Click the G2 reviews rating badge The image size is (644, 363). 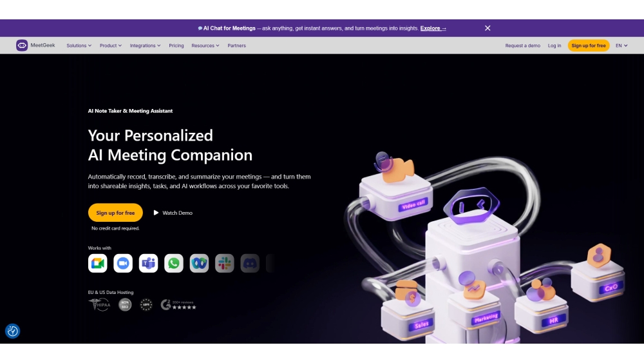(178, 304)
